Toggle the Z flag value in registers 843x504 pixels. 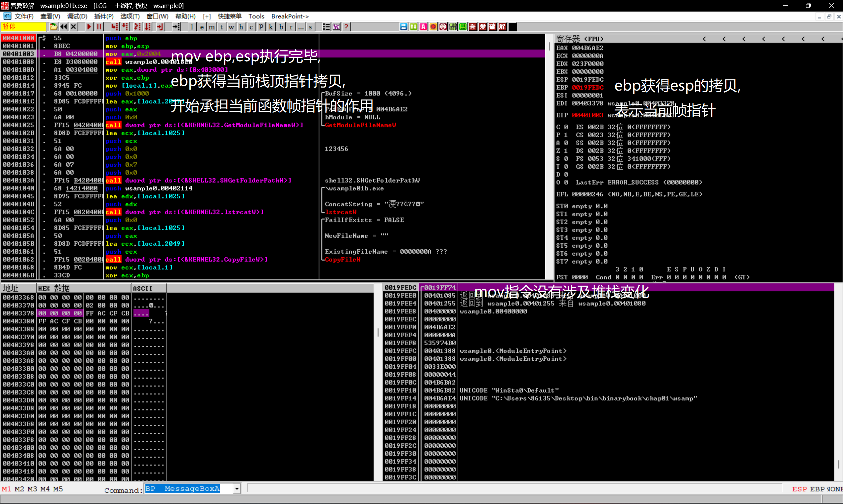566,151
